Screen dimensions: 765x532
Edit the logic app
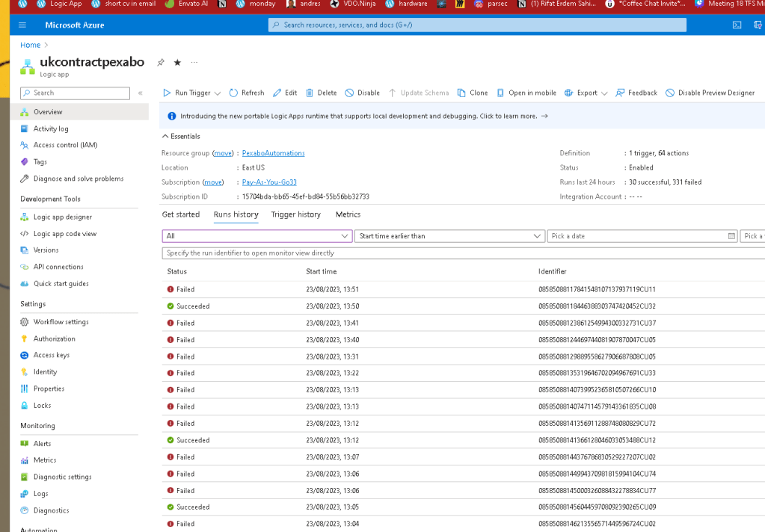[x=285, y=93]
